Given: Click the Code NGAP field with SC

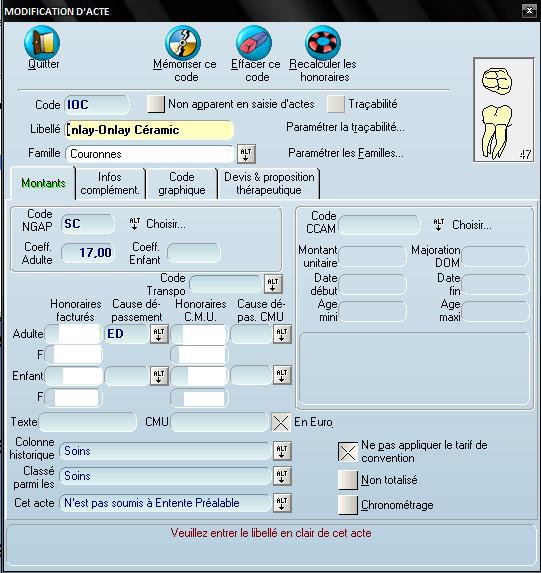Looking at the screenshot, I should pos(88,224).
